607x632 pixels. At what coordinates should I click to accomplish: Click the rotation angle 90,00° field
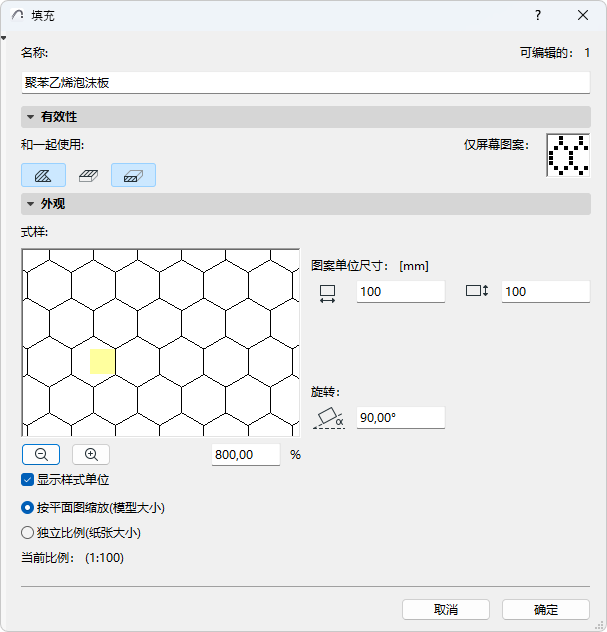coord(400,418)
